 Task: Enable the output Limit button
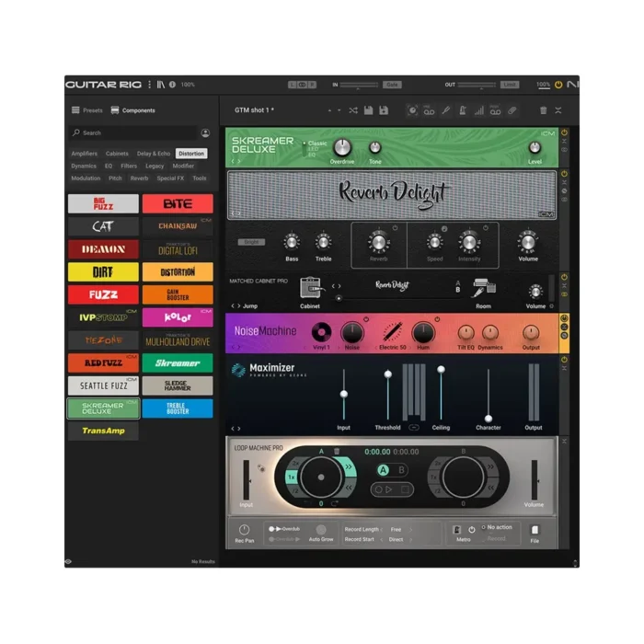click(510, 85)
